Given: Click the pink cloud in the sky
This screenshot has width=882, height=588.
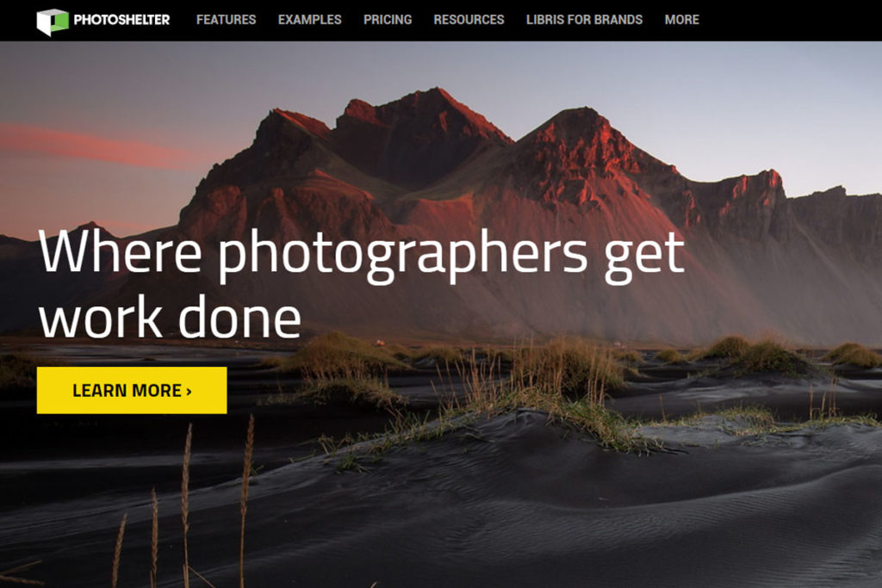Looking at the screenshot, I should (x=96, y=146).
